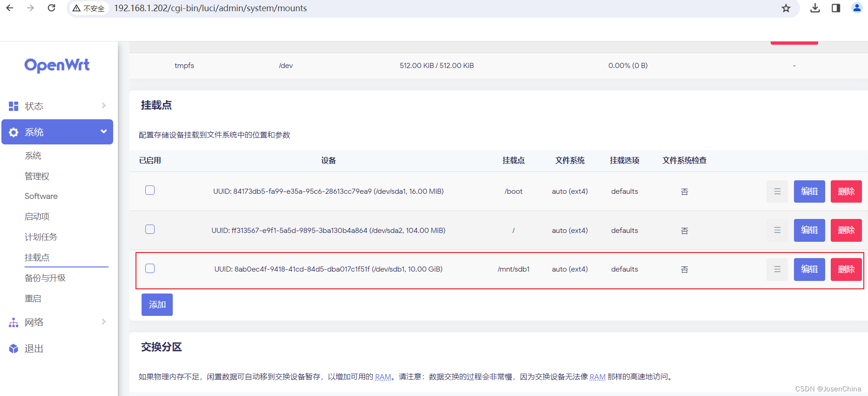
Task: Open the 系统 submenu item
Action: click(33, 156)
